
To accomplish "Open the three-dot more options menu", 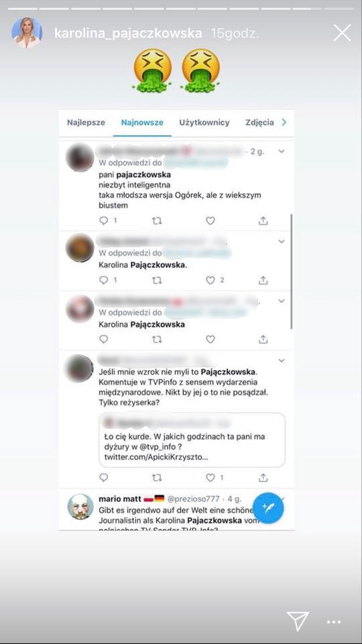I will (334, 623).
